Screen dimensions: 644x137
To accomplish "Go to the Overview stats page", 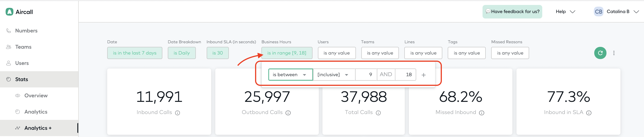I will pos(39,96).
